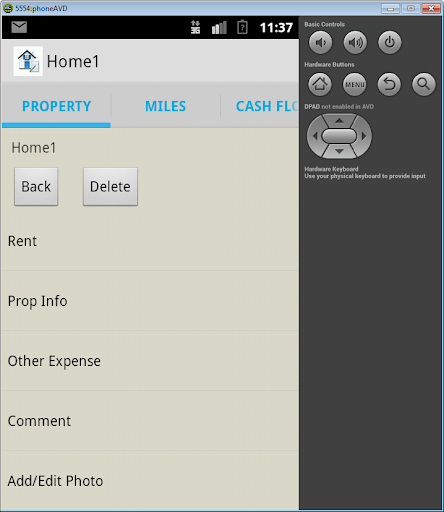Open the Add/Edit Photo list item
444x512 pixels.
[150, 481]
